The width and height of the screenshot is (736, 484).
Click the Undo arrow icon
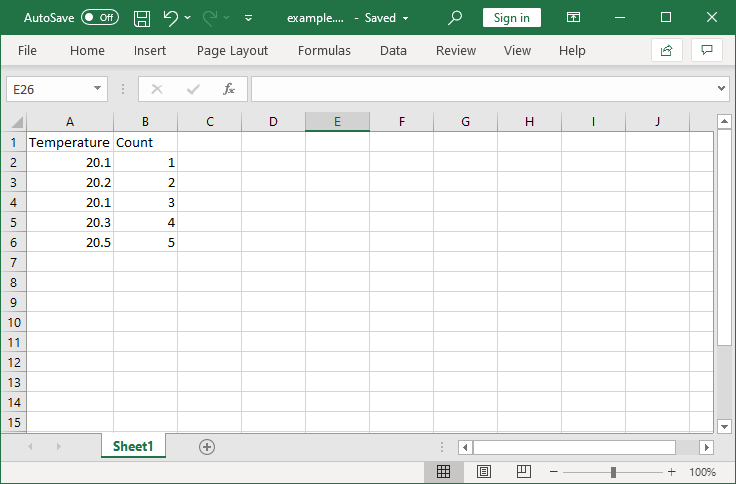tap(170, 18)
